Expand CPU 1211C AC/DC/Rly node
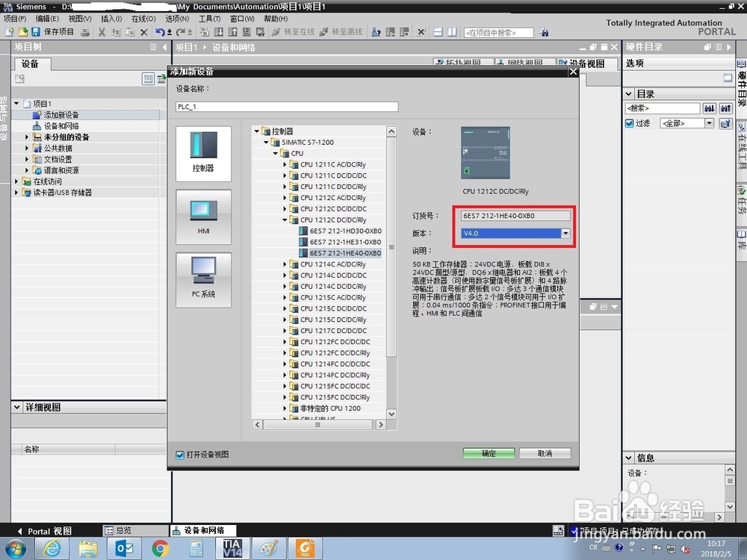 285,164
